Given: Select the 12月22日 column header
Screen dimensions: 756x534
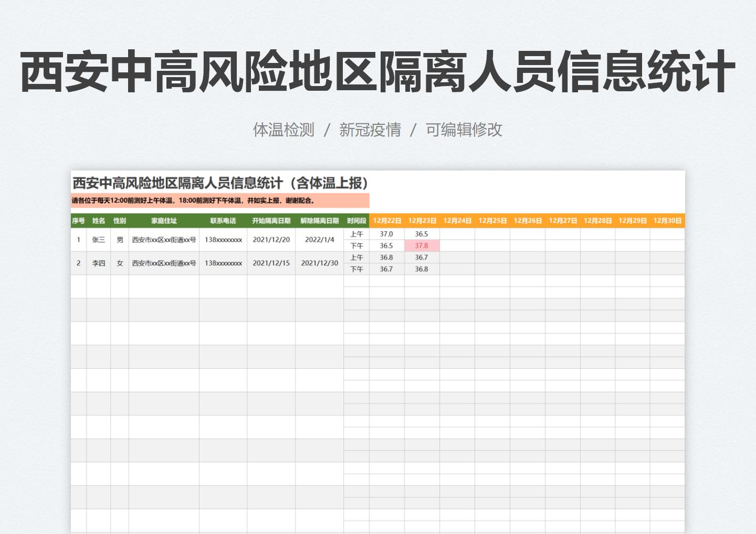Looking at the screenshot, I should pyautogui.click(x=387, y=220).
